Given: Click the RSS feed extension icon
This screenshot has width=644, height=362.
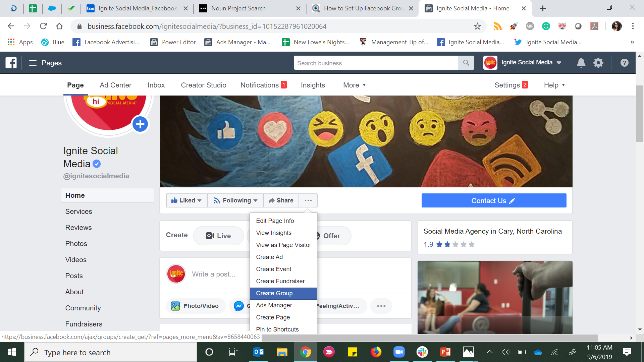Looking at the screenshot, I should tap(497, 26).
